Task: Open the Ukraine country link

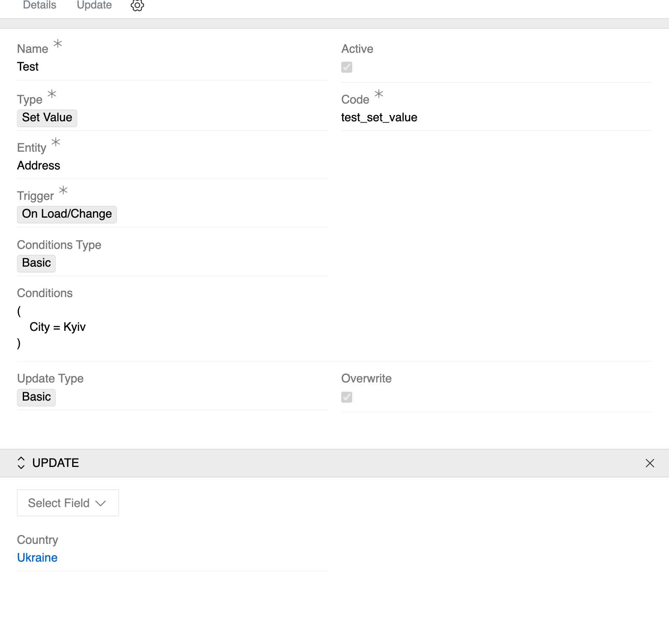Action: pyautogui.click(x=37, y=557)
